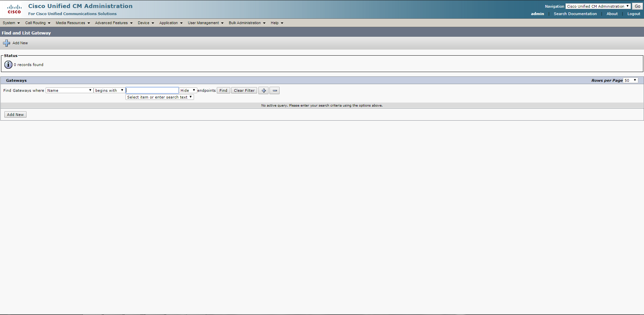Screen dimensions: 644x315
Task: Click the Add New button below results
Action: [15, 115]
